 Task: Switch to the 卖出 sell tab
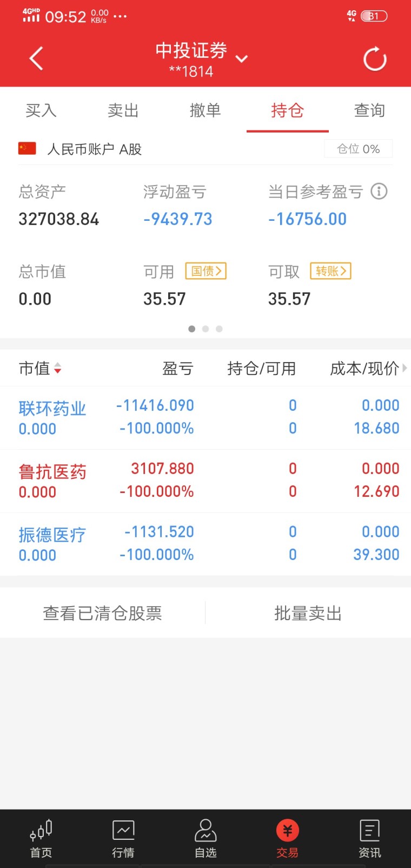pos(123,110)
